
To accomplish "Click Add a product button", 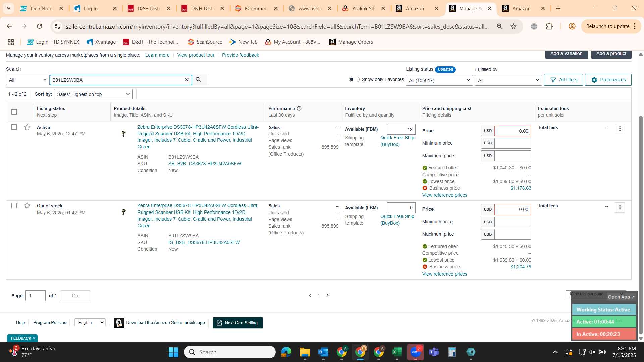I will pos(611,54).
